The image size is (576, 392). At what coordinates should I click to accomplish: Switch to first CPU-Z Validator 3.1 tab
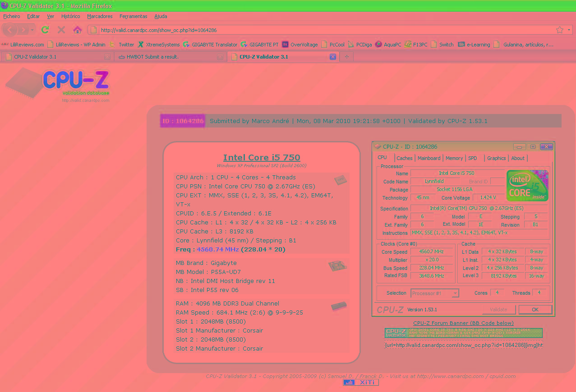[x=56, y=57]
